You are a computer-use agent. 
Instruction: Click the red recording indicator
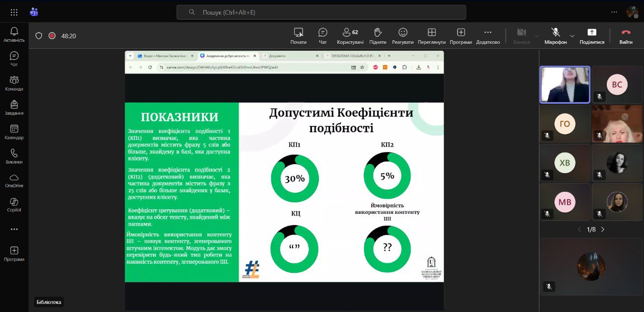coord(52,36)
